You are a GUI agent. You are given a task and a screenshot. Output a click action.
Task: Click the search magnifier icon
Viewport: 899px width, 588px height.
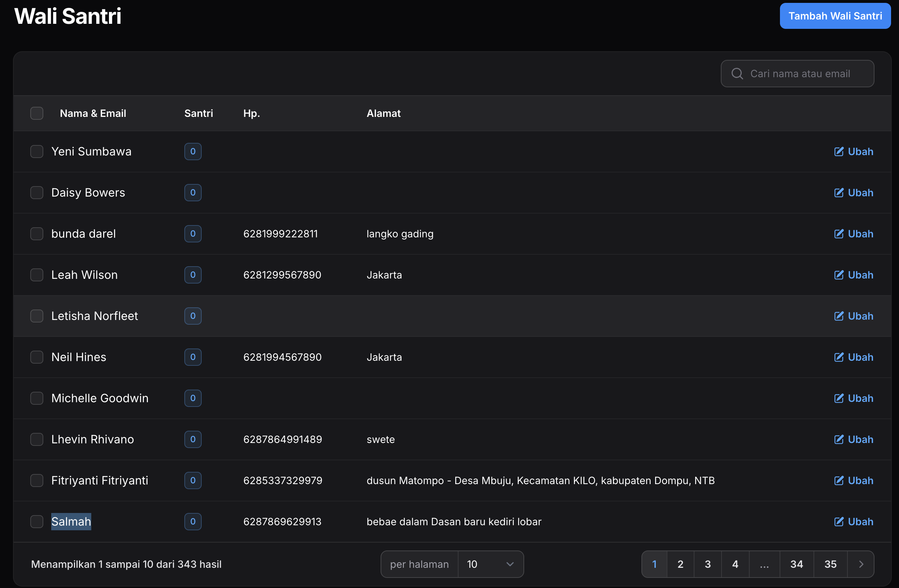point(737,74)
